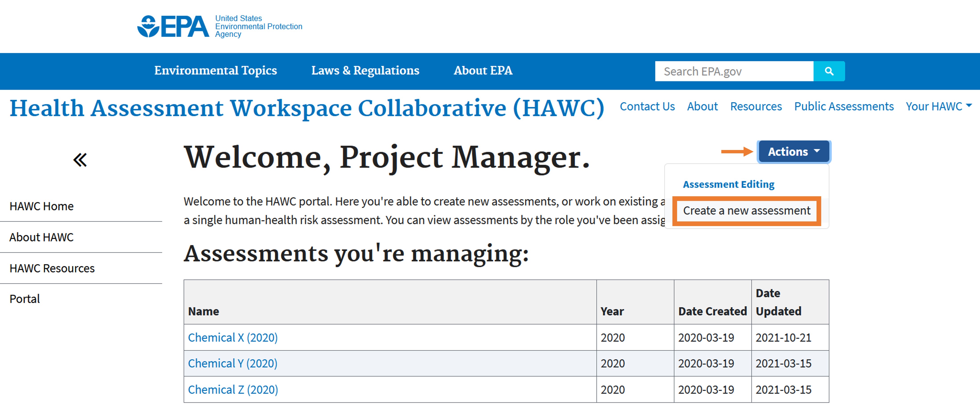Click the Health Assessment Workspace Collaborative title
Screen dimensions: 980x409
(x=307, y=108)
